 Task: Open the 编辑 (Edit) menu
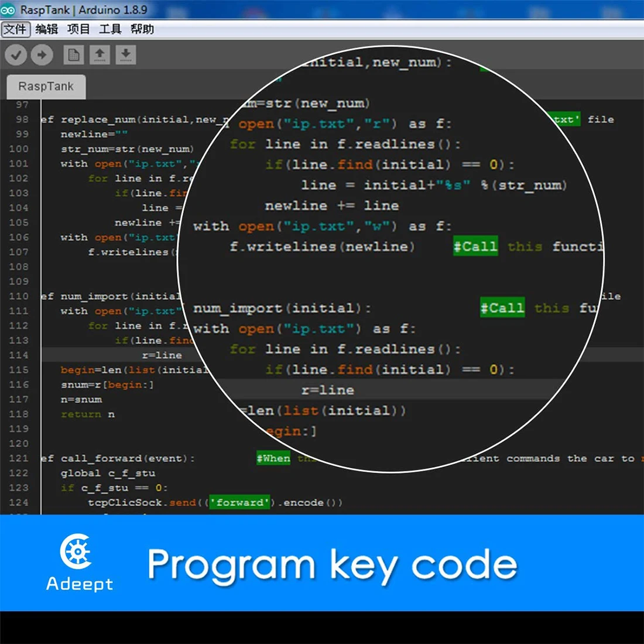[x=46, y=29]
